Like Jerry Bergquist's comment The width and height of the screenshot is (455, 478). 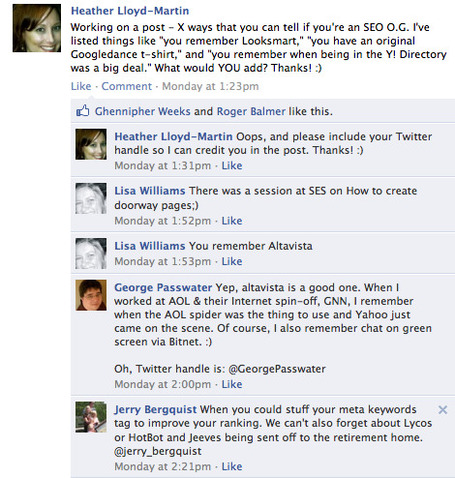click(x=232, y=466)
